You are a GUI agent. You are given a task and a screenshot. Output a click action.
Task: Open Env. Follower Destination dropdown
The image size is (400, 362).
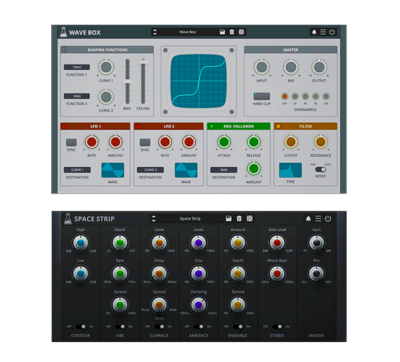224,170
